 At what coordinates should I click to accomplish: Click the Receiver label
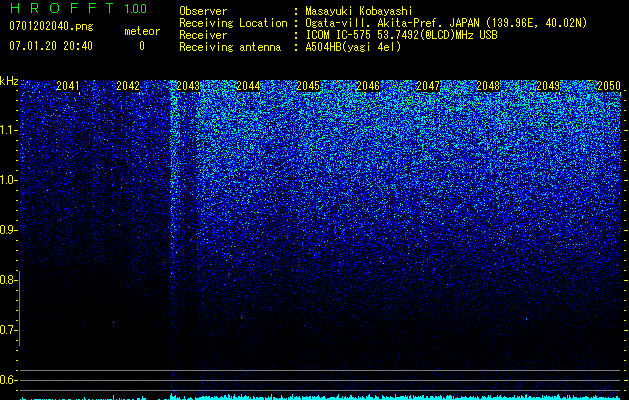click(x=203, y=35)
